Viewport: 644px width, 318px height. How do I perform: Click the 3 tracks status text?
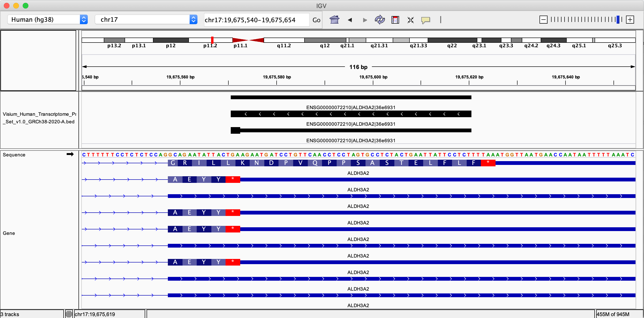click(x=10, y=314)
